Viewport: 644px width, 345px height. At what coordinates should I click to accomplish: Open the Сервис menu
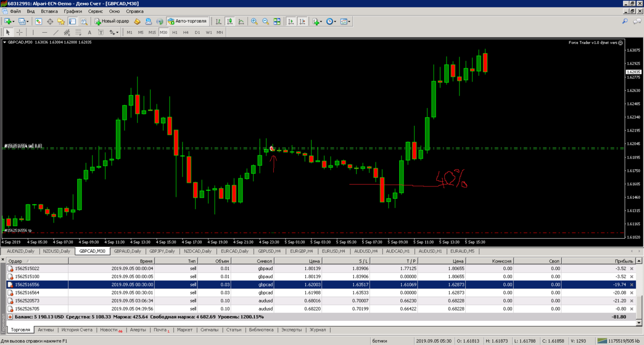96,11
